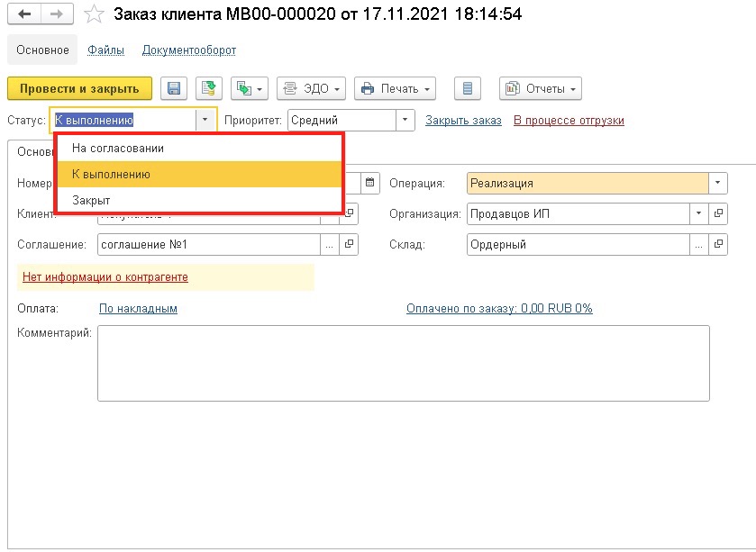
Task: Expand the Приоритет dropdown arrow
Action: tap(405, 120)
